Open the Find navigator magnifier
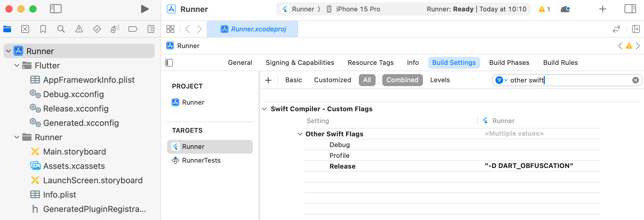This screenshot has width=644, height=220. tap(61, 29)
